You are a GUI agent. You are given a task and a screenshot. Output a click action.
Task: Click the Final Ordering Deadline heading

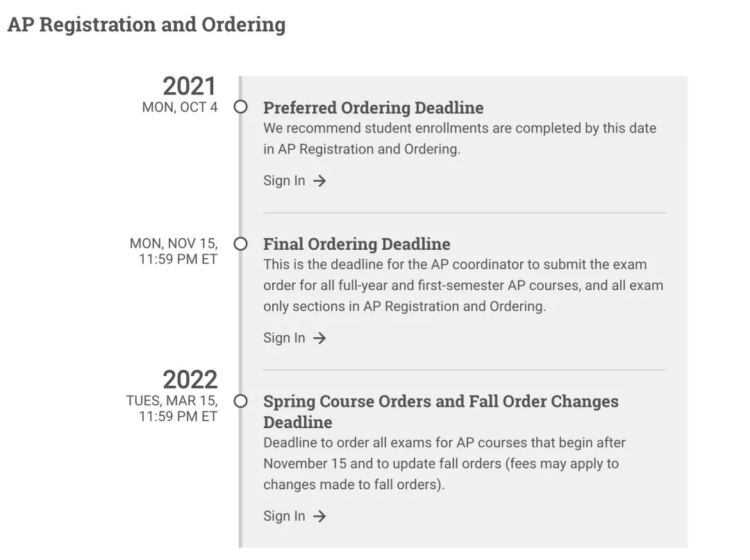[x=357, y=244]
